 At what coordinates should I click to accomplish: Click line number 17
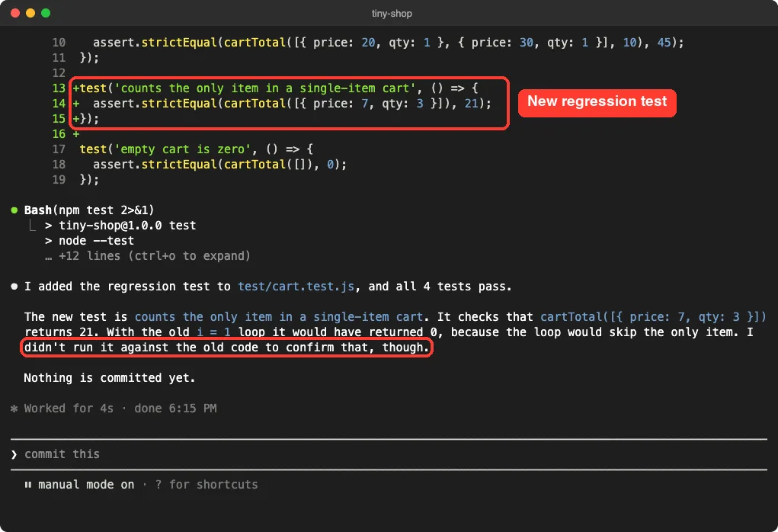59,149
